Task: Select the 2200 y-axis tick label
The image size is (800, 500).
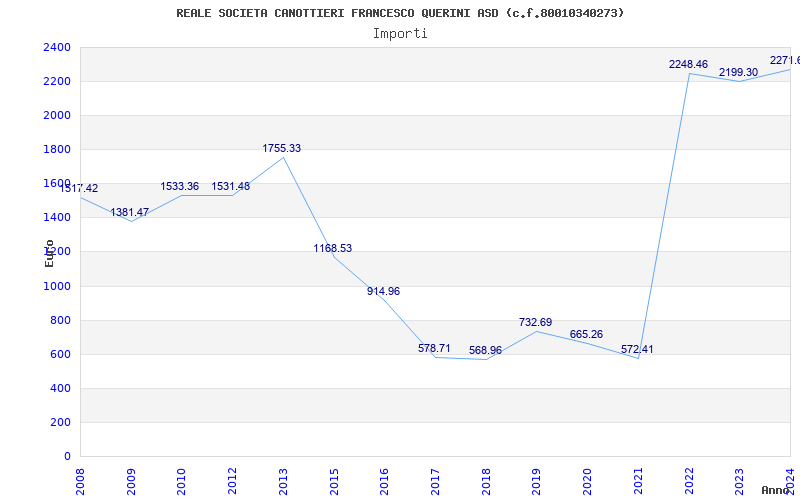Action: click(x=57, y=82)
